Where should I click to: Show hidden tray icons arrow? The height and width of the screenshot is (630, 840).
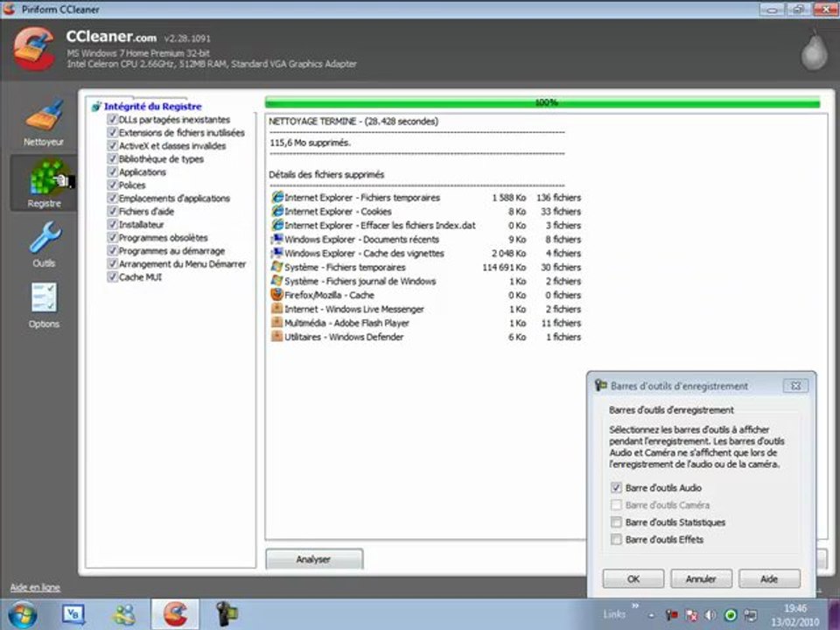pos(651,616)
